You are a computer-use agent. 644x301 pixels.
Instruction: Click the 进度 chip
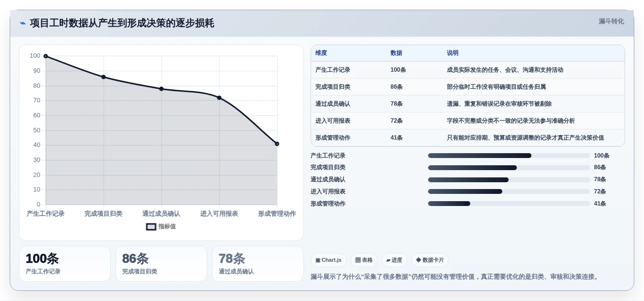click(x=394, y=260)
